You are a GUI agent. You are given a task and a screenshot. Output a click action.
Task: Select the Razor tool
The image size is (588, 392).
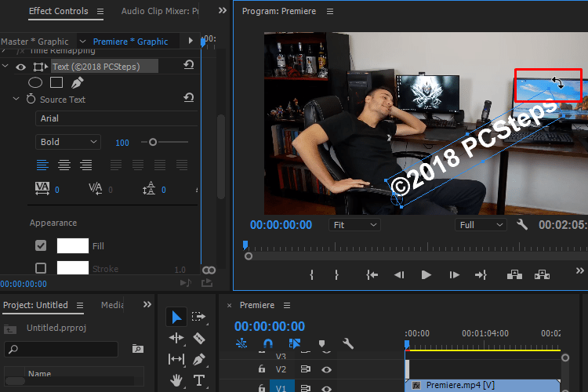199,339
